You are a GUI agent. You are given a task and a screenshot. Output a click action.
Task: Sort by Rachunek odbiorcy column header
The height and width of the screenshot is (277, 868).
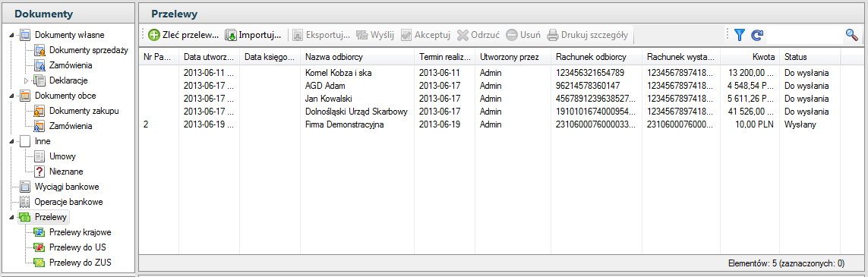597,57
